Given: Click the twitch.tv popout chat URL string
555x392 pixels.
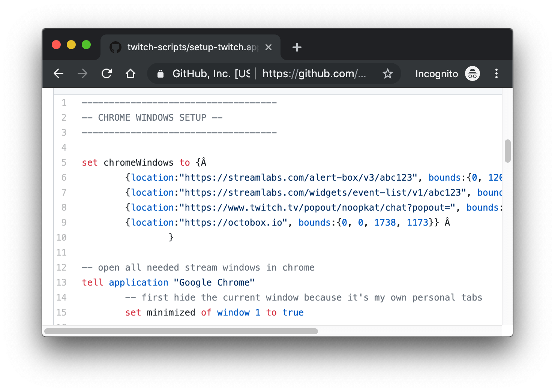Looking at the screenshot, I should pyautogui.click(x=317, y=208).
